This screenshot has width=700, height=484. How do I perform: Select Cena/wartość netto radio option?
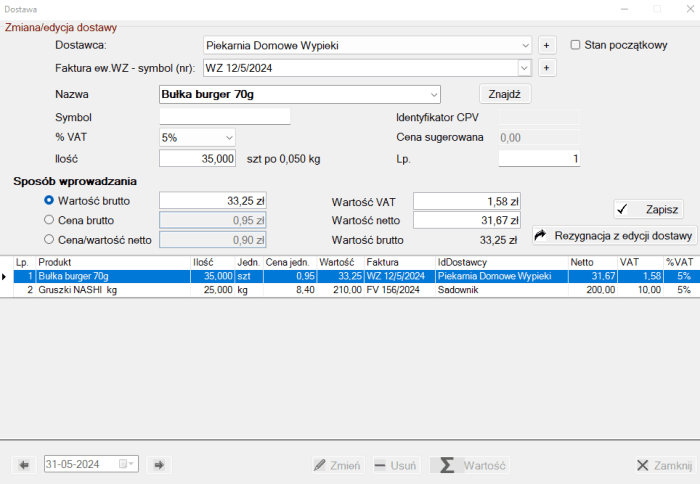coord(49,239)
